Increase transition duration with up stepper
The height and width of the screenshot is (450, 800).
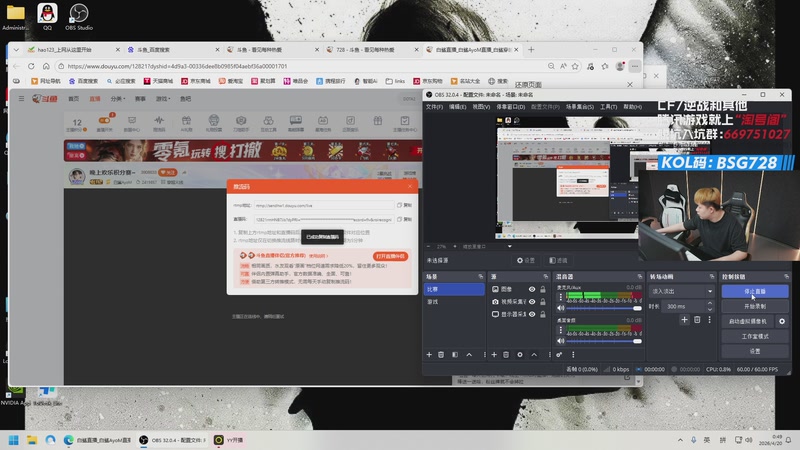tap(710, 304)
